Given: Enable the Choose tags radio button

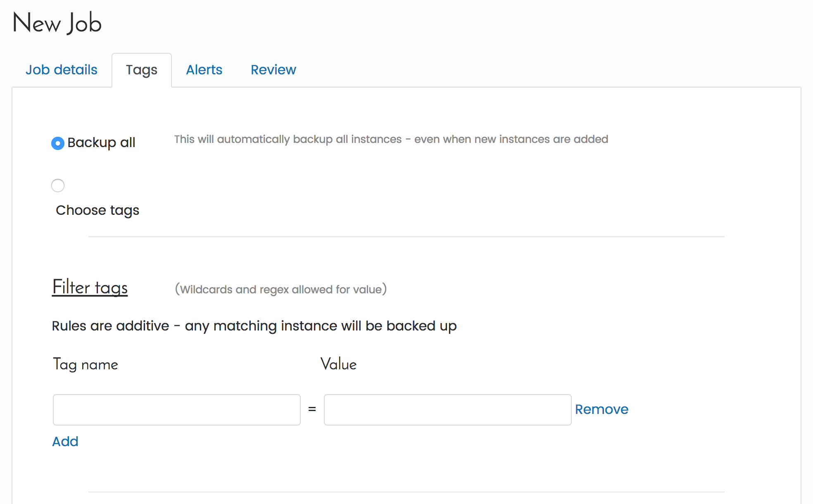Looking at the screenshot, I should click(x=58, y=185).
